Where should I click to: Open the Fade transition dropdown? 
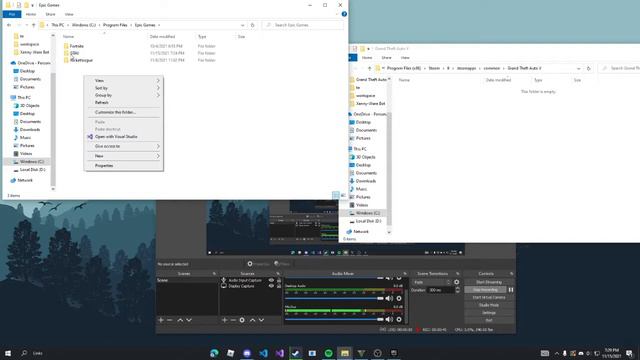(x=432, y=282)
